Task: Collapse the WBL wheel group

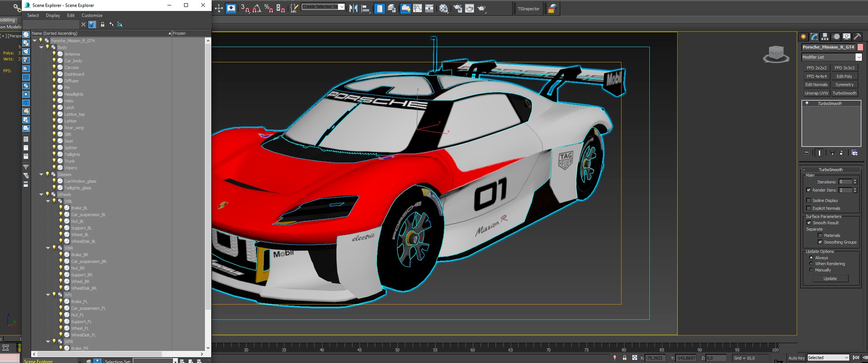Action: coord(48,201)
